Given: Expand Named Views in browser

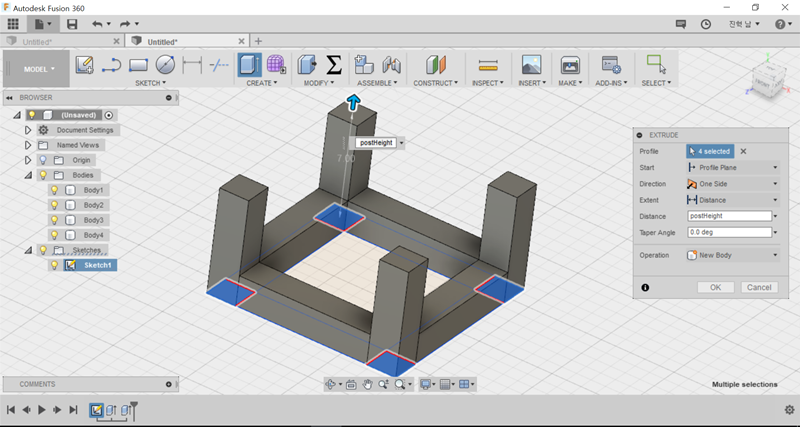Looking at the screenshot, I should pyautogui.click(x=28, y=145).
